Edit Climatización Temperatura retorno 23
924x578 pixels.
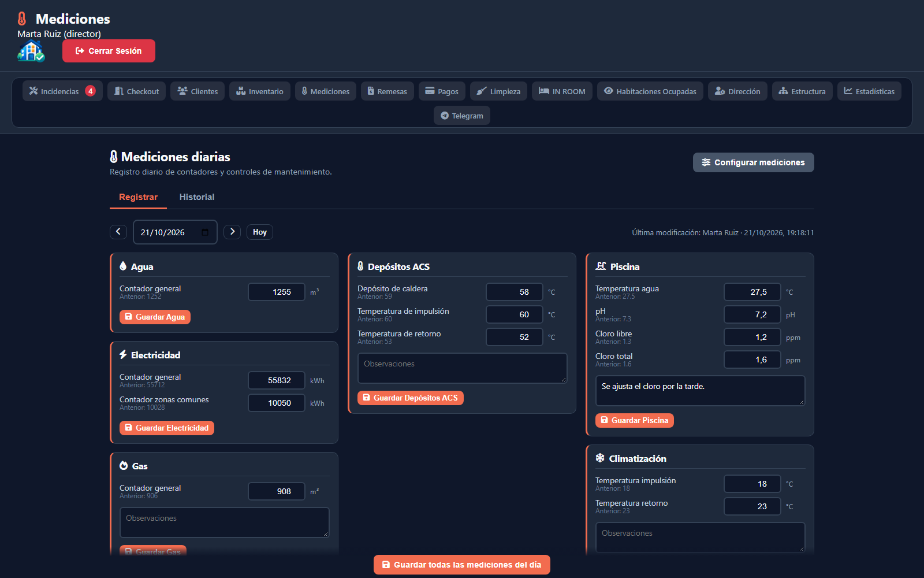click(x=752, y=506)
